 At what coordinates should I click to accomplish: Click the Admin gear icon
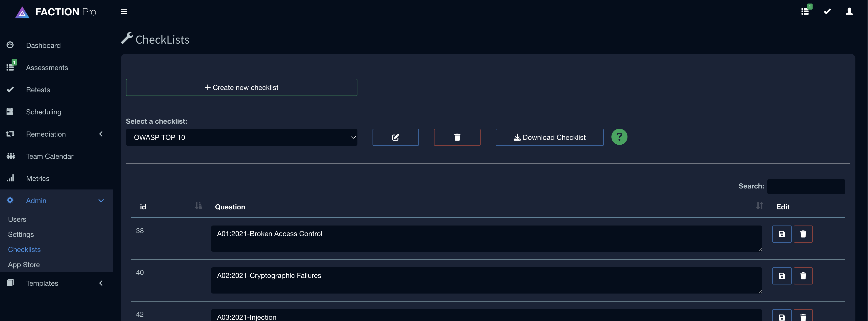point(10,200)
